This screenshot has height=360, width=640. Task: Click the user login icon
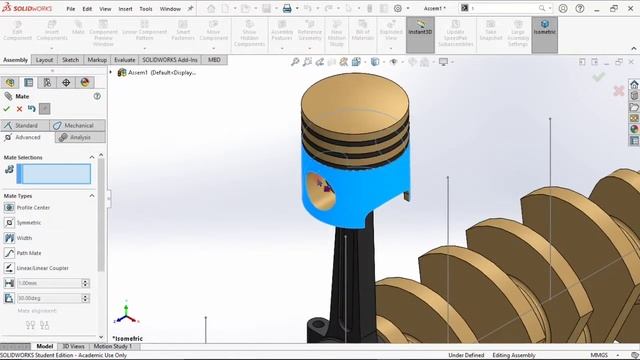pos(563,9)
